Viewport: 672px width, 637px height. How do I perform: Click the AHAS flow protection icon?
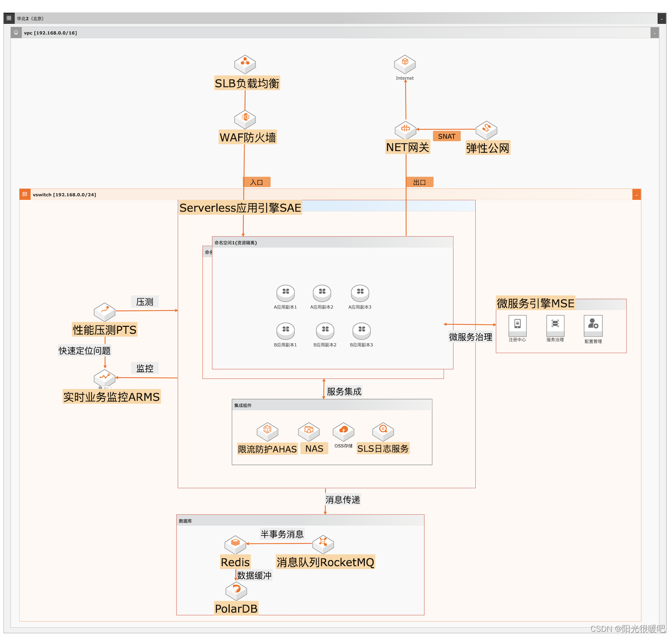pyautogui.click(x=267, y=432)
